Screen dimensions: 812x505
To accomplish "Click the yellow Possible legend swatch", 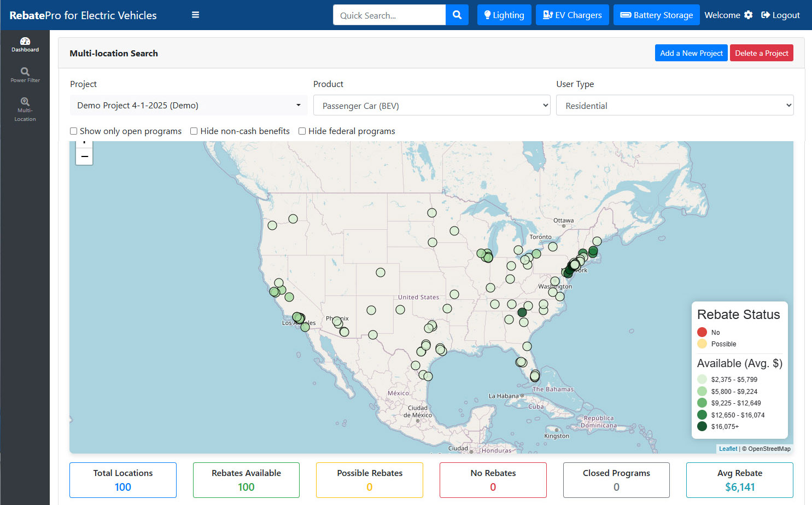I will [x=702, y=344].
